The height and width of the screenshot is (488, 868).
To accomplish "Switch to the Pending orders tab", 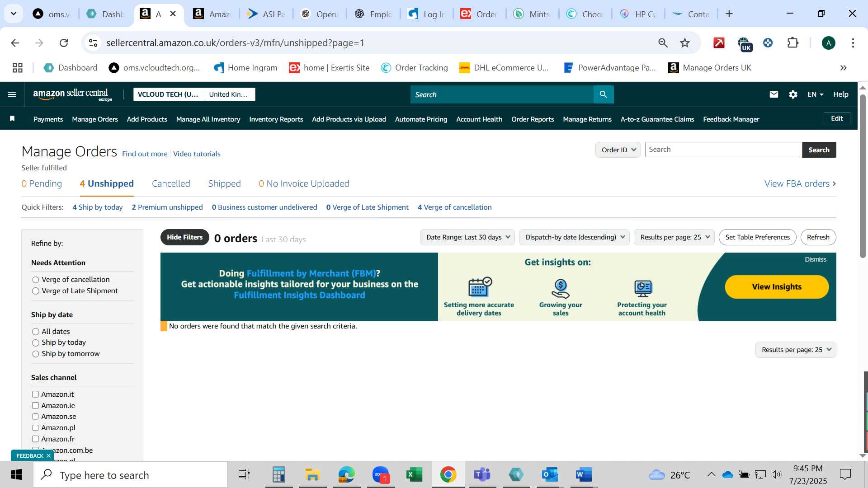I will (42, 184).
